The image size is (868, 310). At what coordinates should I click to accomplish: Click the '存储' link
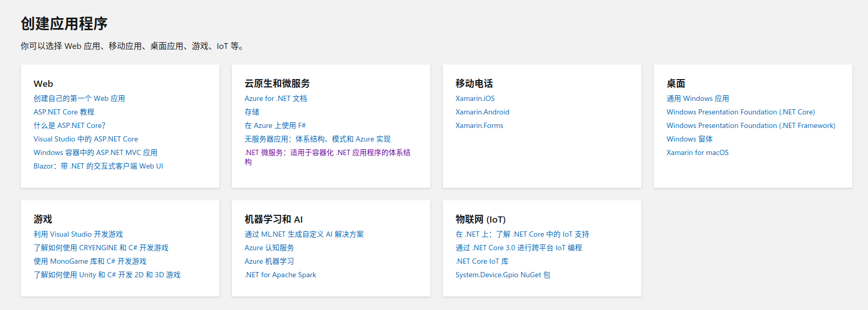point(252,112)
